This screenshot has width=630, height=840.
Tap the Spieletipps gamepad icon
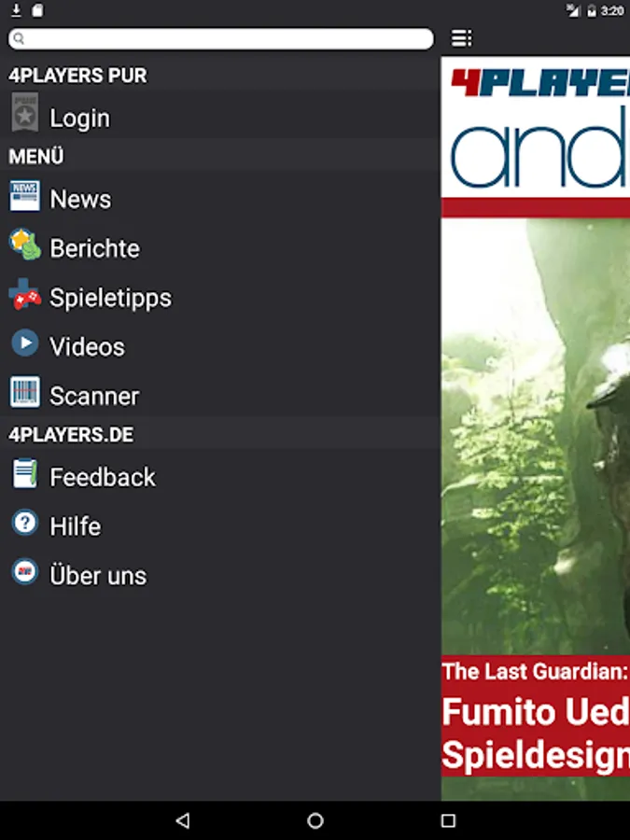(x=24, y=294)
